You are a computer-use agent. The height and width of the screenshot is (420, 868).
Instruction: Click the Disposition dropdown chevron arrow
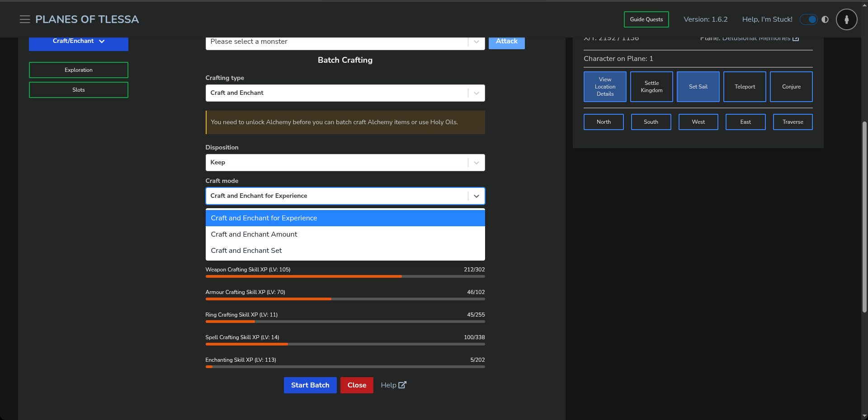[x=476, y=163]
